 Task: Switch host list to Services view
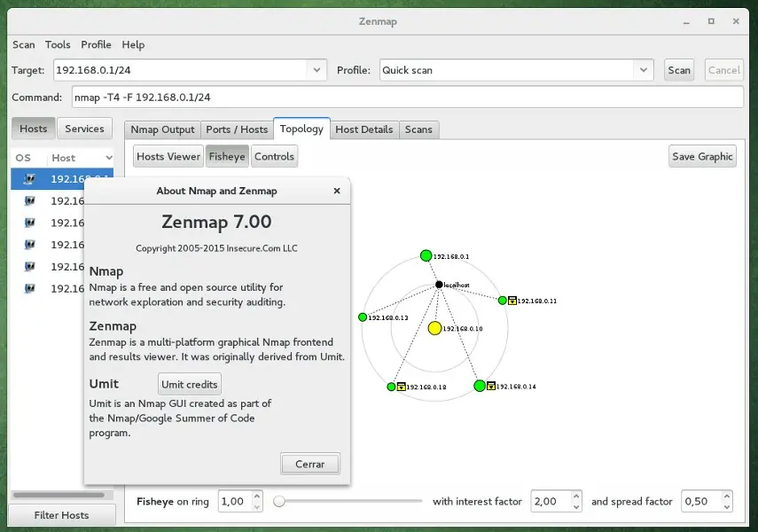point(84,129)
